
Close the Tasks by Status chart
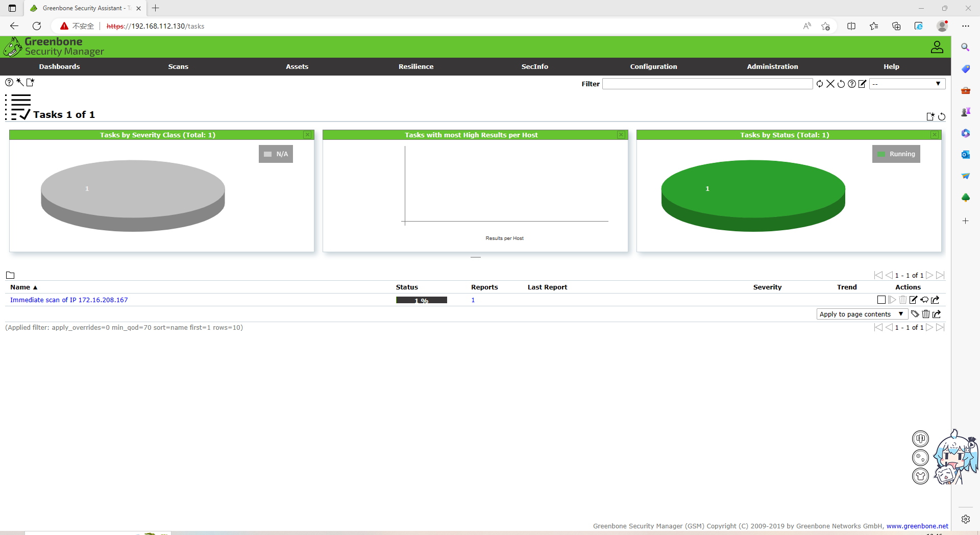pyautogui.click(x=935, y=135)
